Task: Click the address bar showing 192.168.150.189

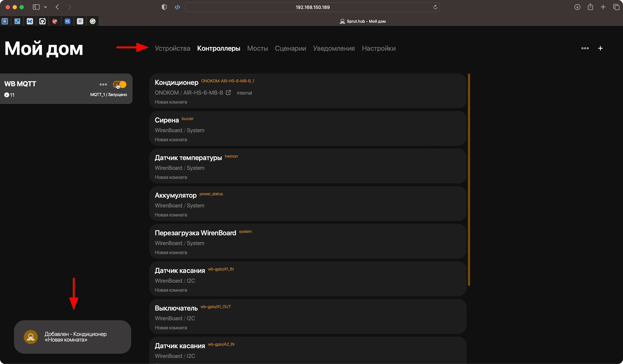Action: (x=312, y=7)
